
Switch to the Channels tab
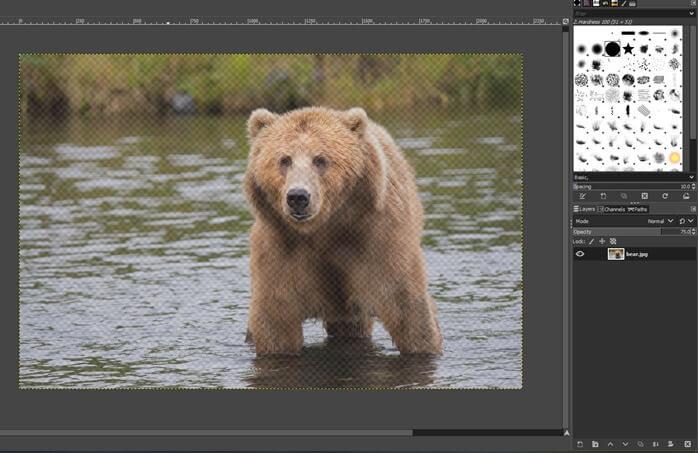pyautogui.click(x=611, y=209)
